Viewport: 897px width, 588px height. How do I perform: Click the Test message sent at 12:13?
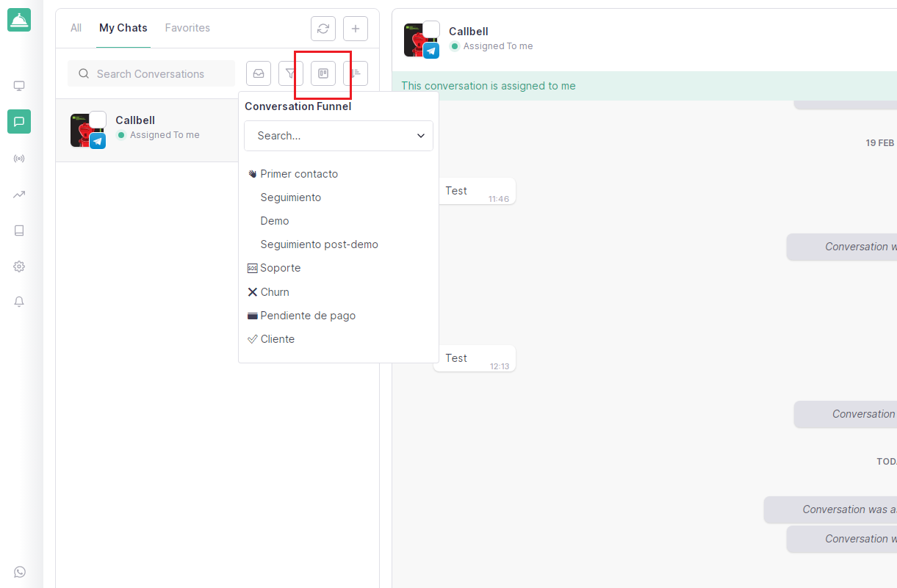click(x=475, y=358)
